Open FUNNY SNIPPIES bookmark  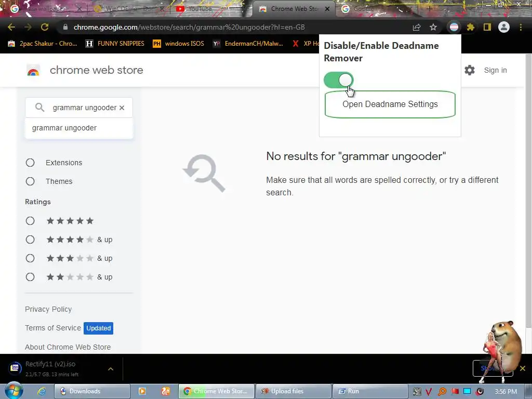115,44
